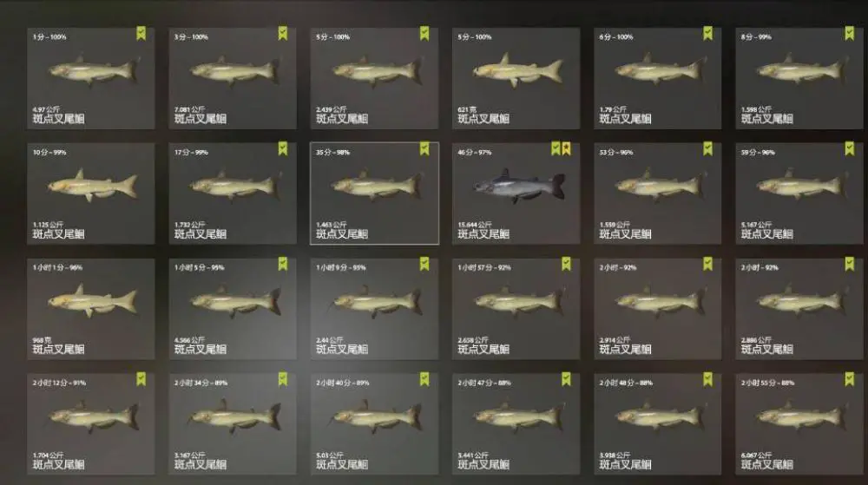Select the highlighted 35分 – 98% catch card
The width and height of the screenshot is (868, 485).
click(374, 193)
